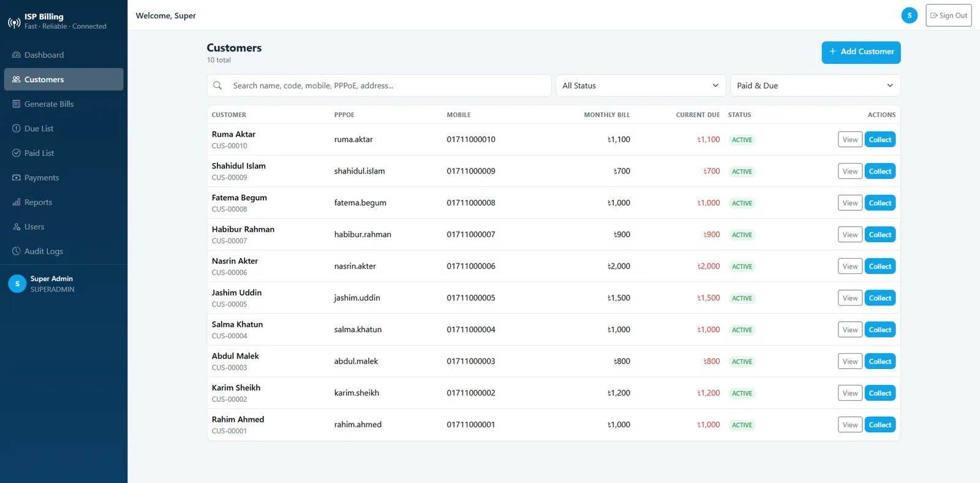980x483 pixels.
Task: Click the Dashboard icon in sidebar
Action: (17, 55)
